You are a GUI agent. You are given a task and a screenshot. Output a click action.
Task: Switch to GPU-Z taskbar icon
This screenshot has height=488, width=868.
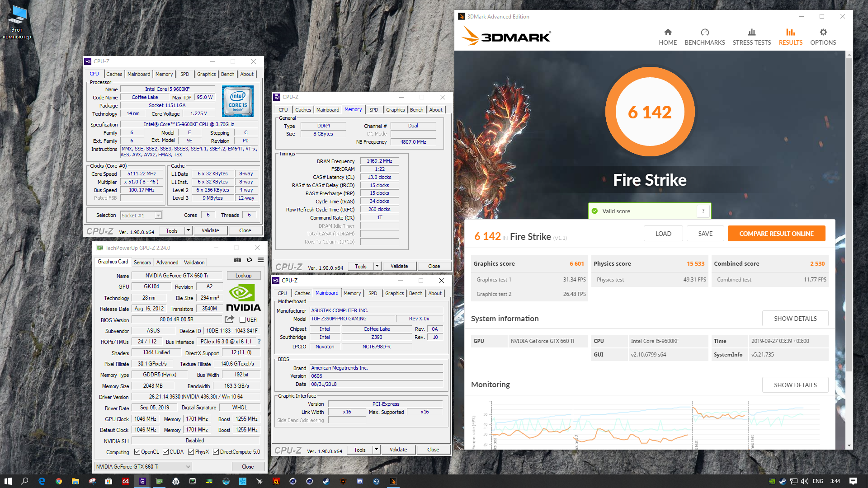159,481
